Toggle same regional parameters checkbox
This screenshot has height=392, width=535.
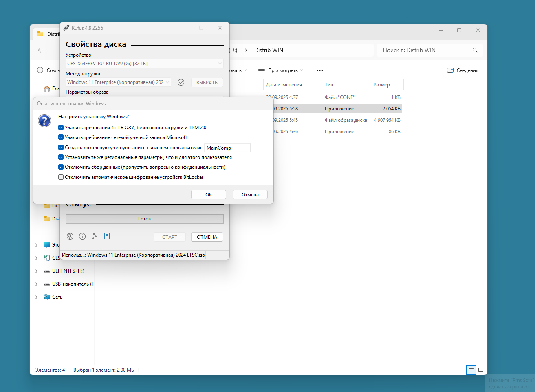(x=61, y=157)
